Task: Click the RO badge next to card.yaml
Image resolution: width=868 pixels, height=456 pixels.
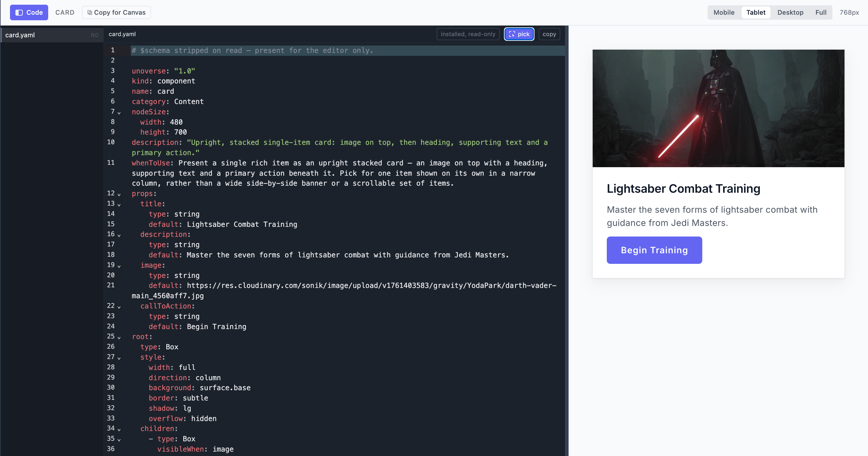Action: point(95,35)
